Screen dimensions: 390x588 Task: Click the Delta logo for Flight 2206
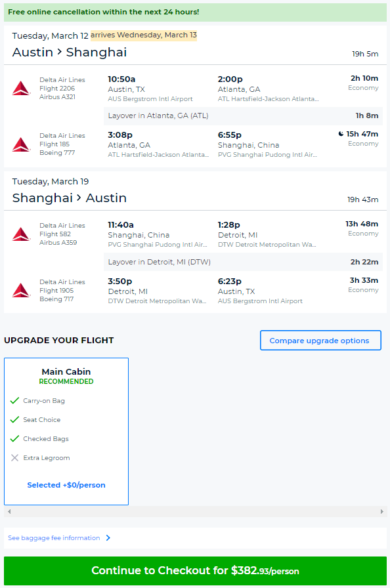pyautogui.click(x=21, y=88)
